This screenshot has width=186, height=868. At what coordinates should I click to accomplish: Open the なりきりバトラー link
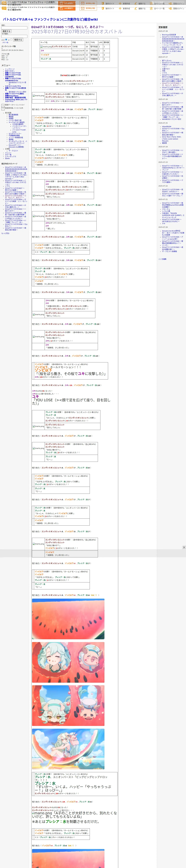tap(15, 134)
